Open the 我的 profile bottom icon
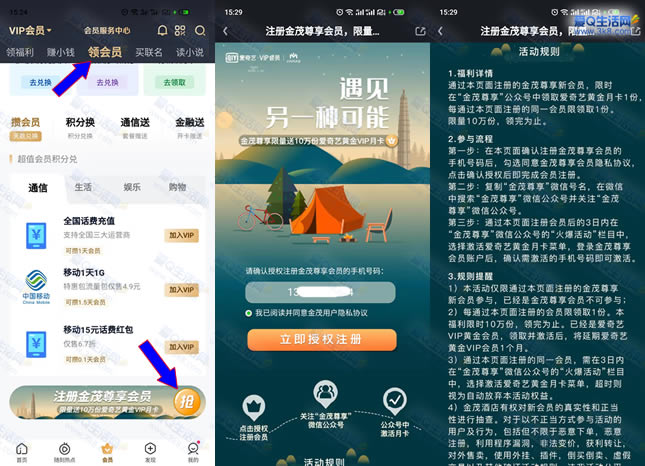The image size is (645, 466). (193, 452)
